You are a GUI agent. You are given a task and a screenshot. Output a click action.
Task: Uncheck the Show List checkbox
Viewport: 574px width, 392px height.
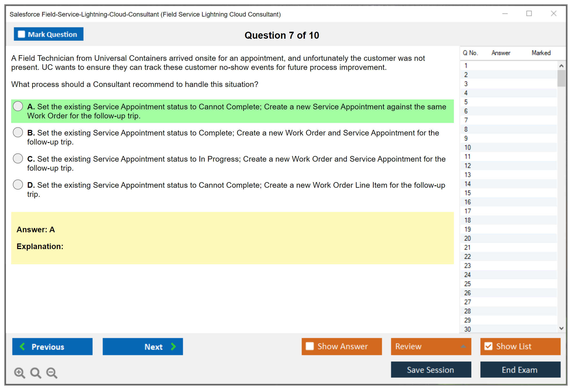(x=488, y=346)
